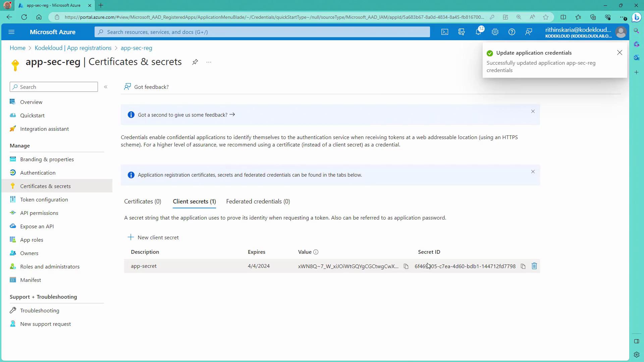Viewport: 644px width, 362px height.
Task: Copy the Secret ID to clipboard
Action: [523, 266]
